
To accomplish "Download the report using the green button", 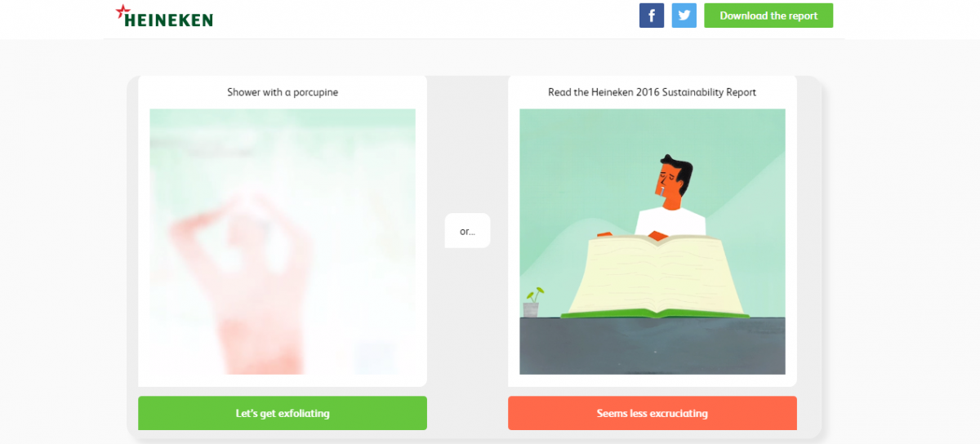I will 768,16.
